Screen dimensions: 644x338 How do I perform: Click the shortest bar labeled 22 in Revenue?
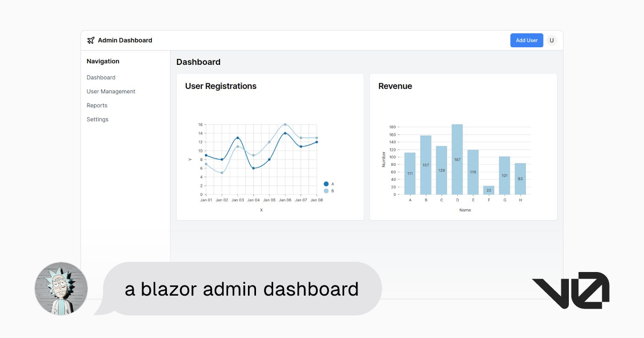[x=488, y=189]
